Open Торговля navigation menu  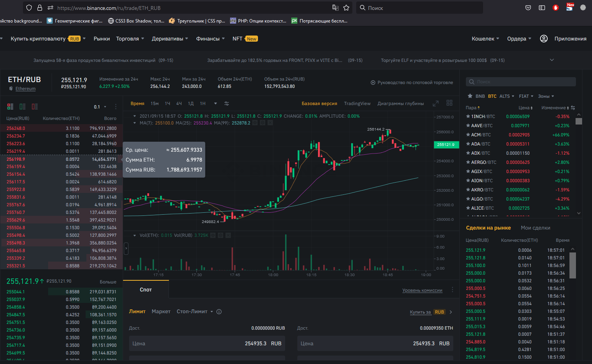point(130,39)
